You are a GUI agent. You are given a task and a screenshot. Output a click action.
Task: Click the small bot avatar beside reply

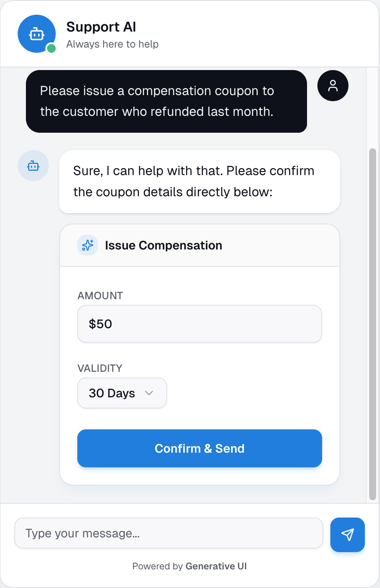pyautogui.click(x=33, y=166)
